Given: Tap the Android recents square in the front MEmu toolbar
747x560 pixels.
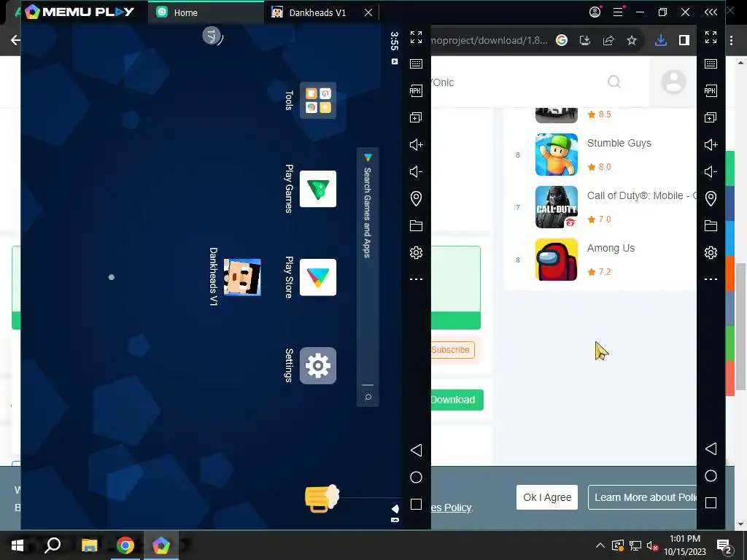Looking at the screenshot, I should coord(416,505).
